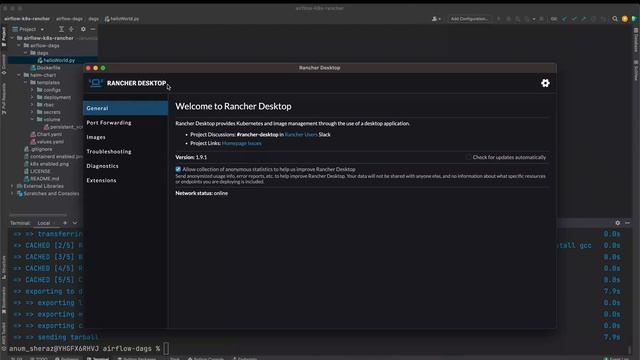Open IDE Search Everywhere magnifier
This screenshot has width=640, height=360.
[615, 19]
